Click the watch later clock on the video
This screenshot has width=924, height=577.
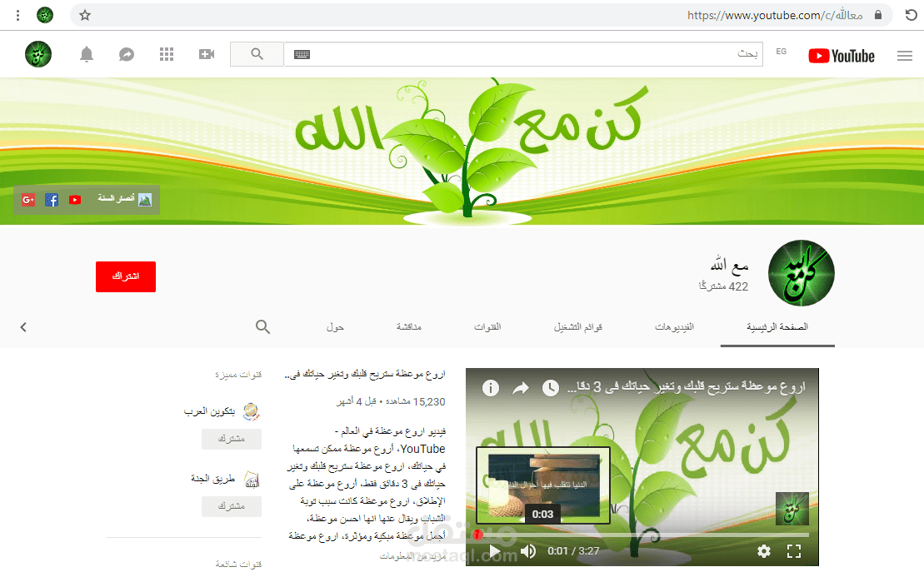(x=550, y=388)
